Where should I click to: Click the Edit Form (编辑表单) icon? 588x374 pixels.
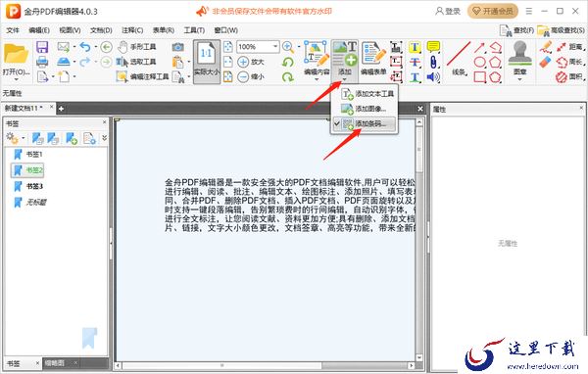click(x=373, y=58)
